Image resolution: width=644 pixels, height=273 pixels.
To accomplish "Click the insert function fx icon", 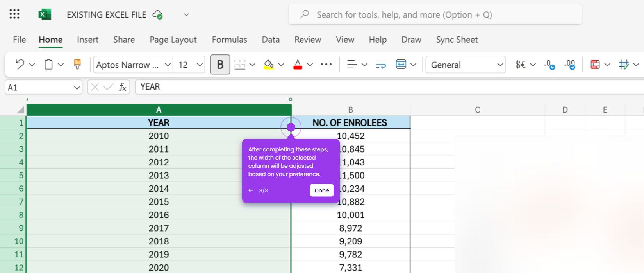I will tap(122, 87).
